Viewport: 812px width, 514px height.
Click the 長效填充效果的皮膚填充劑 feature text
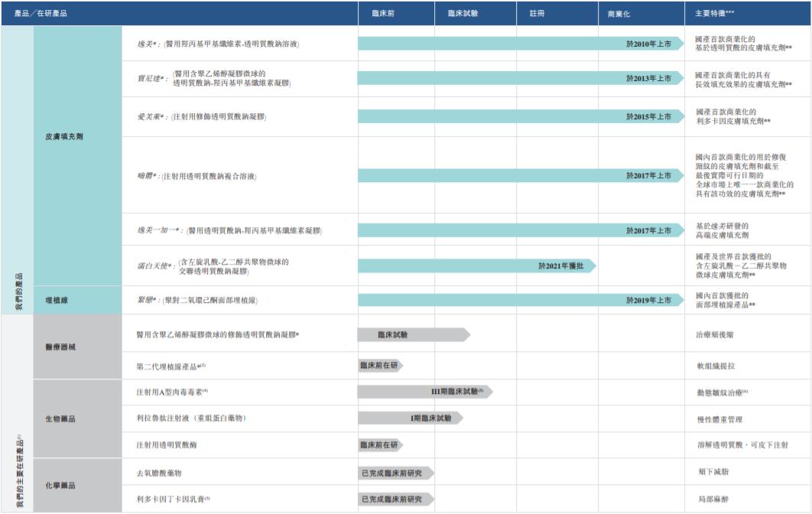click(743, 84)
